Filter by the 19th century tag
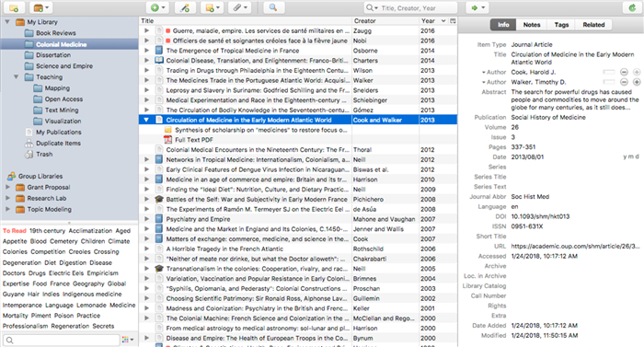The image size is (644, 347). (47, 231)
